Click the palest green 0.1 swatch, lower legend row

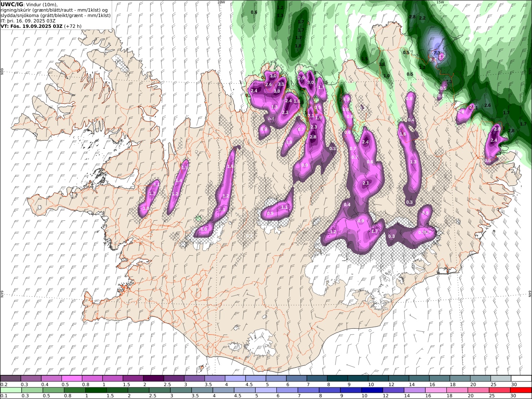(x=11, y=390)
